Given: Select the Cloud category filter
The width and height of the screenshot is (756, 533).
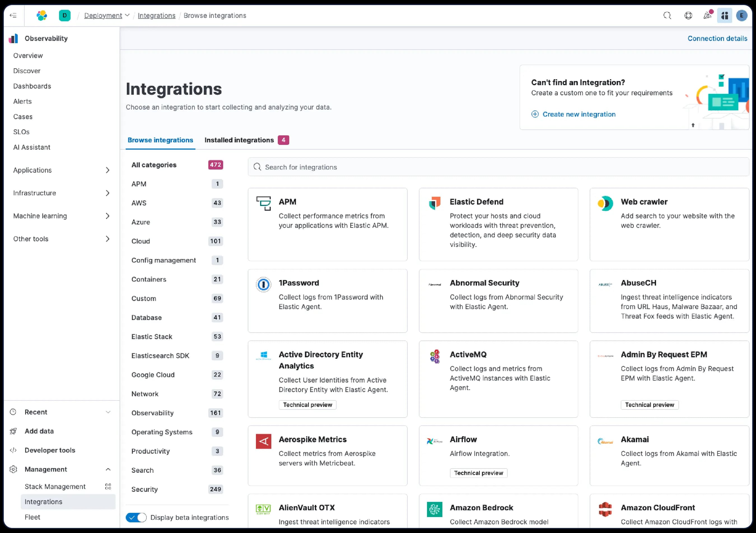Looking at the screenshot, I should [x=177, y=241].
